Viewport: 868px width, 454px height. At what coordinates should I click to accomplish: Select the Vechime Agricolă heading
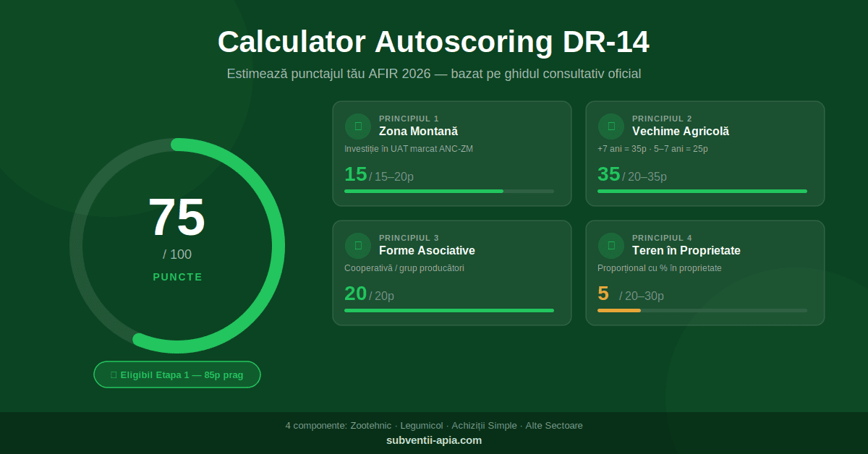coord(681,132)
